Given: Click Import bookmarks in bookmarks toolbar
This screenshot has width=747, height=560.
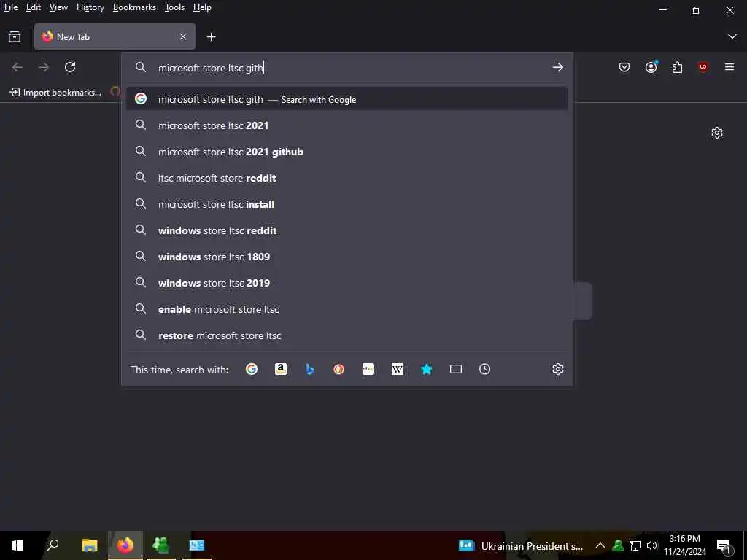Looking at the screenshot, I should point(55,93).
